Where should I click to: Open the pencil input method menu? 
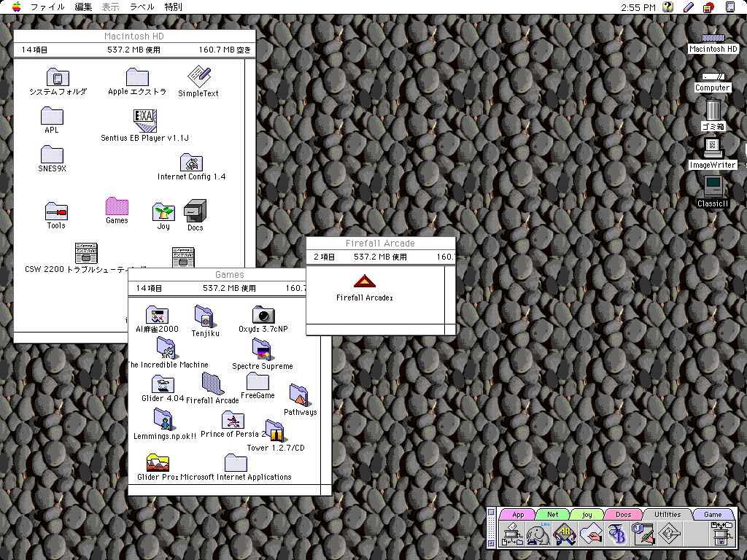pos(688,7)
